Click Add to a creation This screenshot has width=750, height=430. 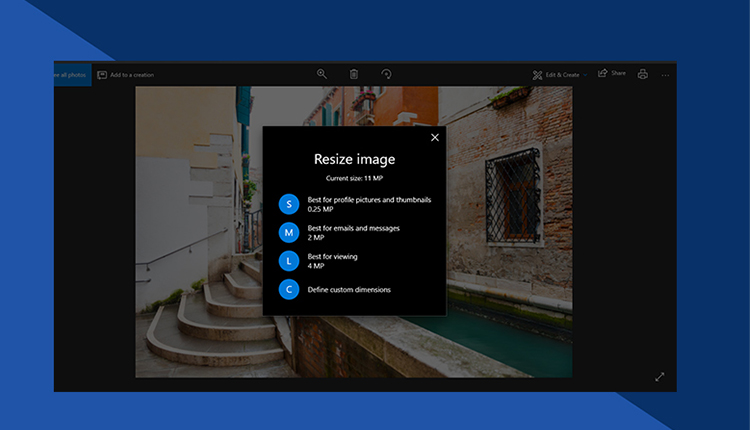tap(126, 75)
